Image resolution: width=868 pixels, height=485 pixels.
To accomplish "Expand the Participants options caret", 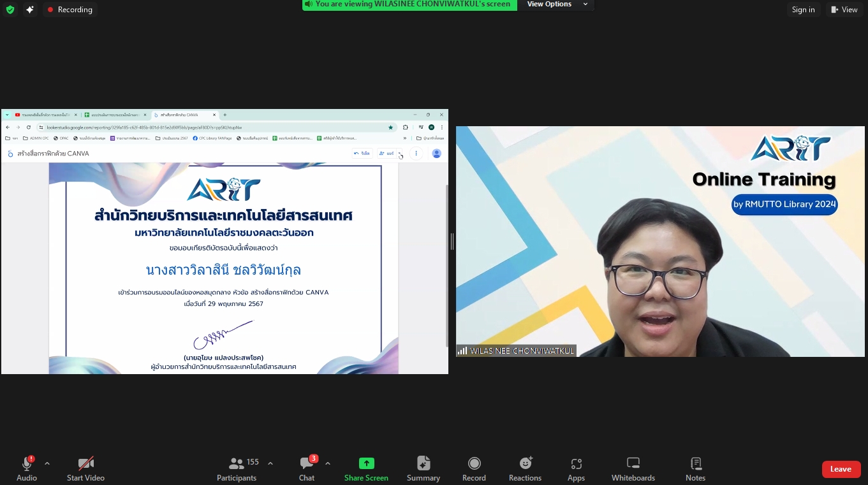I will point(270,463).
